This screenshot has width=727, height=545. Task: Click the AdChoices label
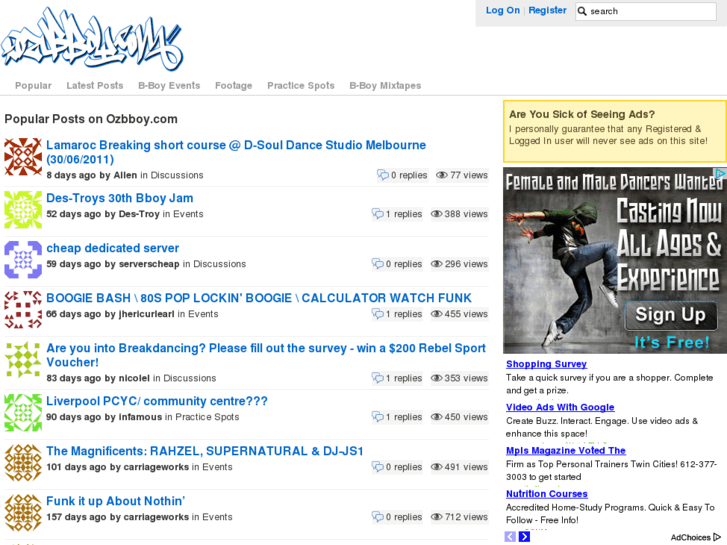[690, 537]
